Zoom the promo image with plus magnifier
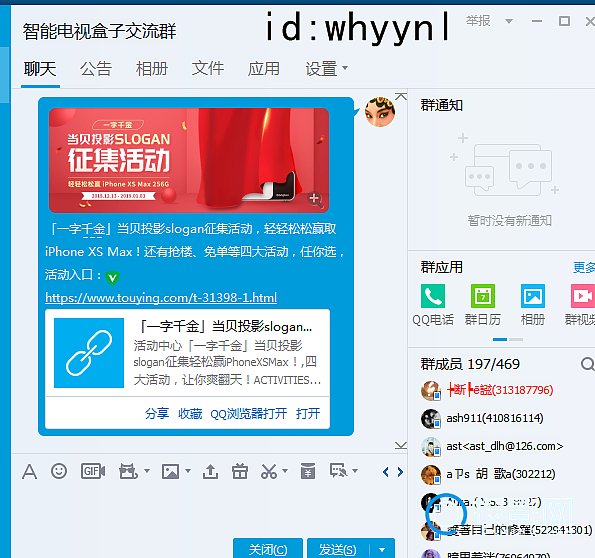Image resolution: width=595 pixels, height=558 pixels. [x=314, y=199]
